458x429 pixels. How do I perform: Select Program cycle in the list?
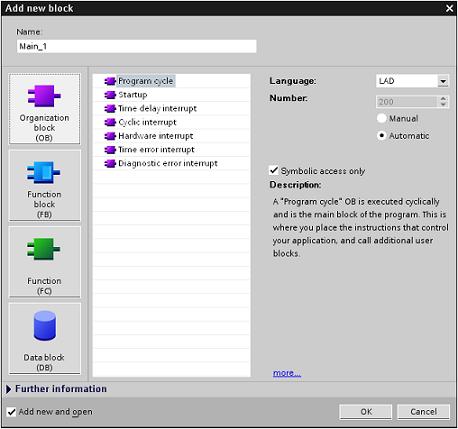pyautogui.click(x=146, y=81)
